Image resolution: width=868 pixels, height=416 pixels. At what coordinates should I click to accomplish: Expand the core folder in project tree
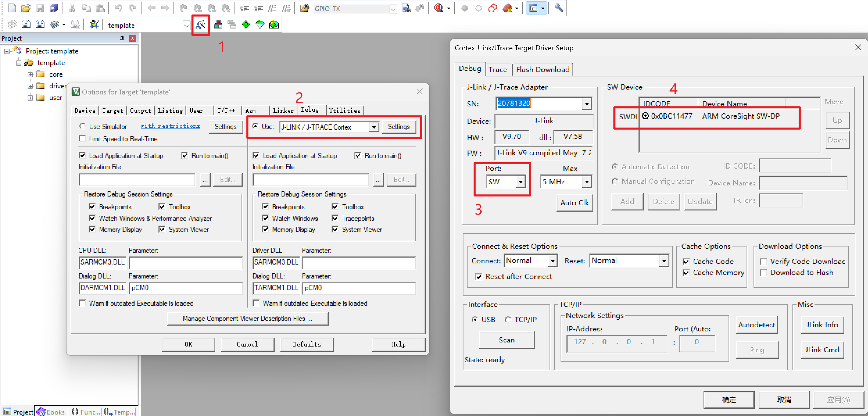pos(30,74)
